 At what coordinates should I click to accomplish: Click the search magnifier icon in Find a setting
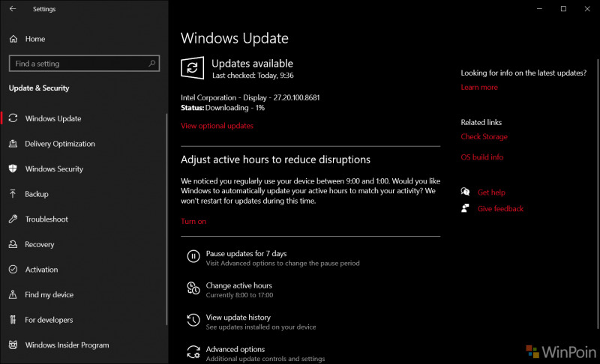point(152,64)
